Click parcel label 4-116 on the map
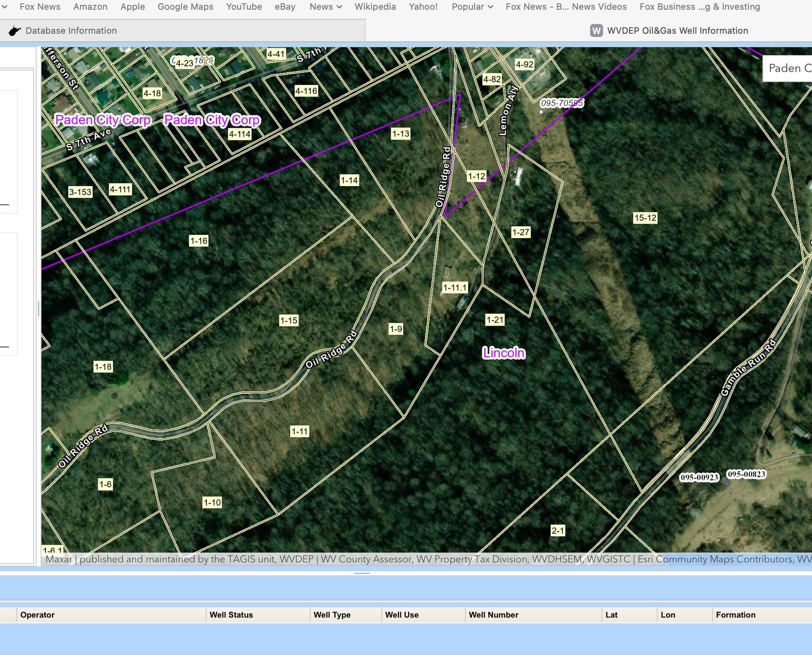The width and height of the screenshot is (812, 655). pos(306,90)
